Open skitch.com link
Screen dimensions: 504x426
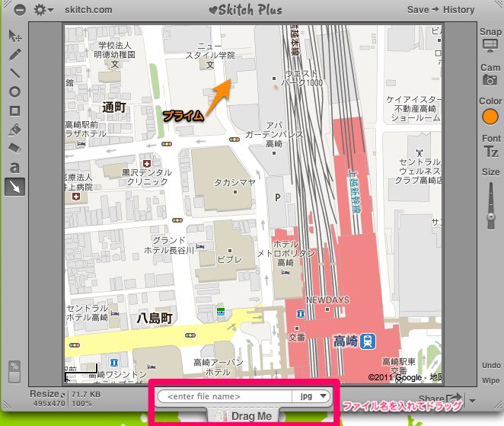[88, 10]
